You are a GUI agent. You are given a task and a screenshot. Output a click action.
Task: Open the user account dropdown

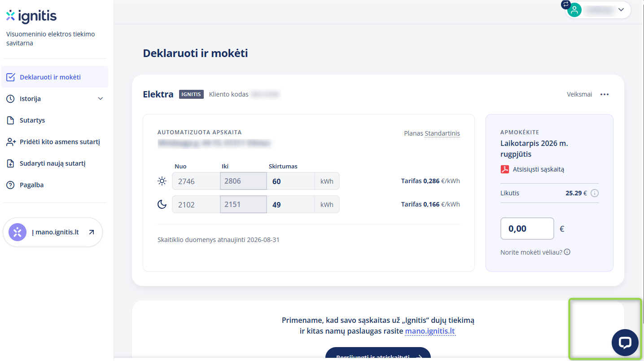[x=598, y=9]
